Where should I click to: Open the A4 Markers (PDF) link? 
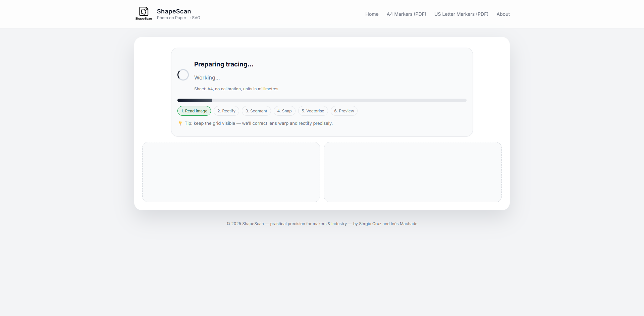pos(406,14)
